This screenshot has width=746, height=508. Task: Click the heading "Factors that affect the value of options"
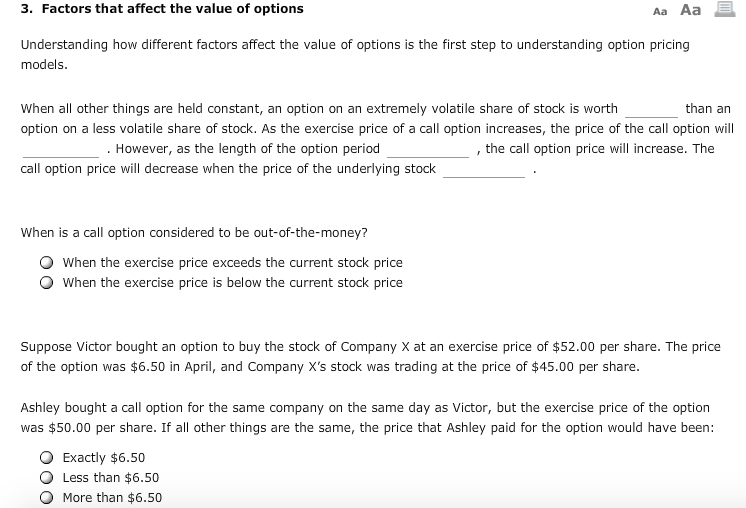tap(173, 9)
